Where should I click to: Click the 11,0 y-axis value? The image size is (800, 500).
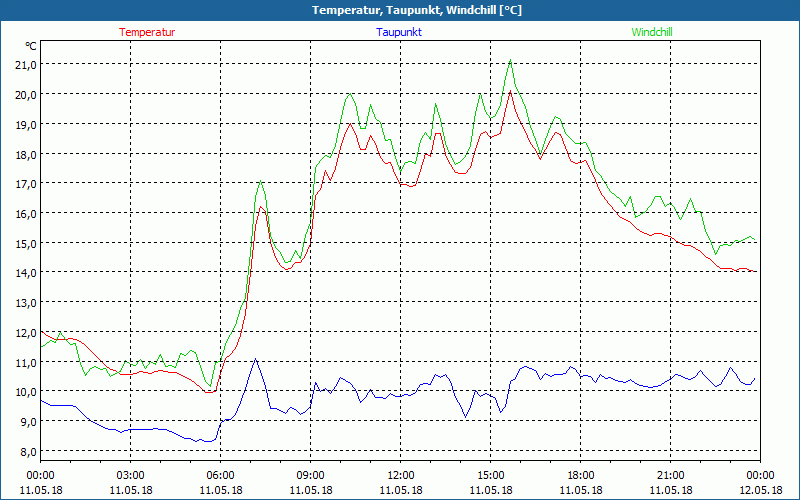[x=27, y=362]
